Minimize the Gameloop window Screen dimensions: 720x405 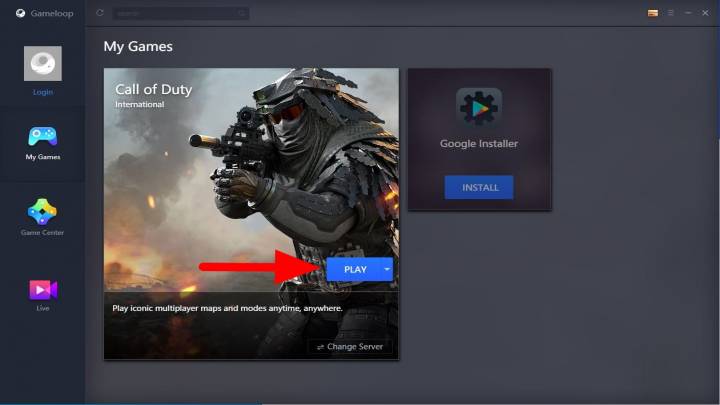point(688,13)
